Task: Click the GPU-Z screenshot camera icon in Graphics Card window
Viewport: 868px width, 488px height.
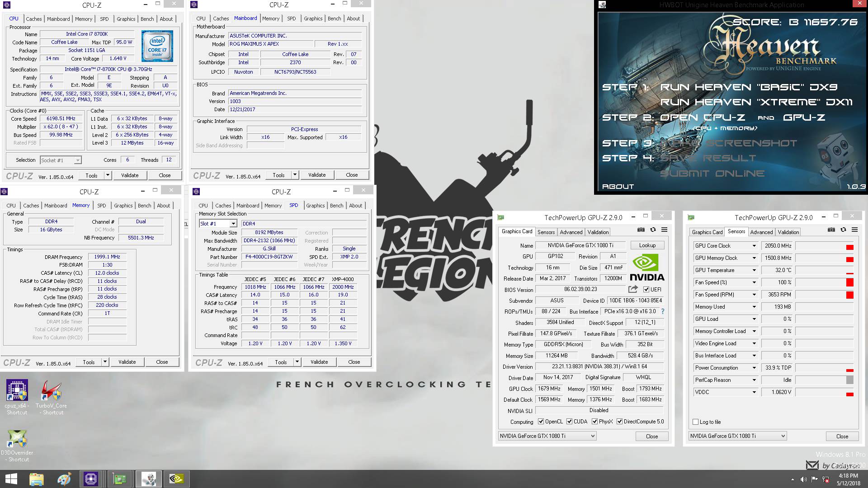Action: [641, 230]
